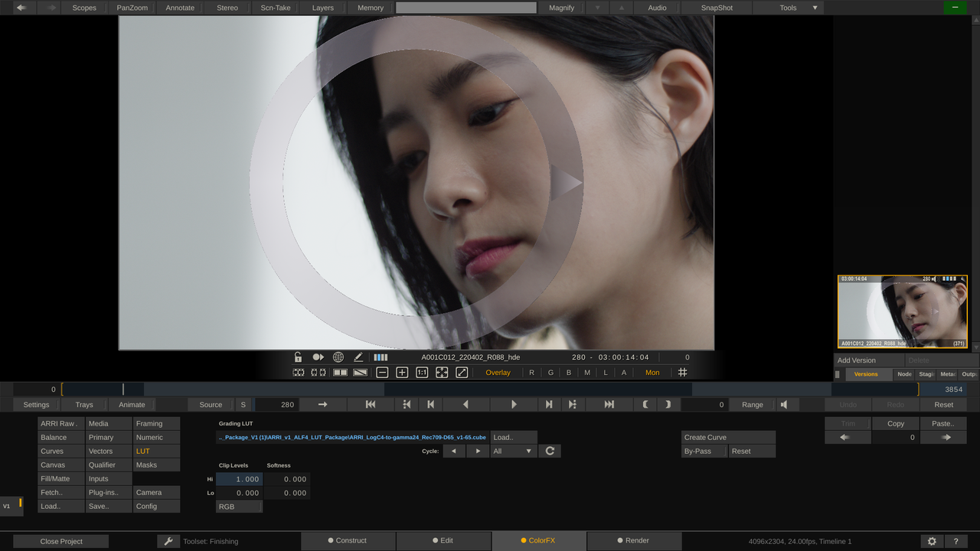Viewport: 980px width, 551px height.
Task: Jump to the last frame
Action: click(x=609, y=405)
